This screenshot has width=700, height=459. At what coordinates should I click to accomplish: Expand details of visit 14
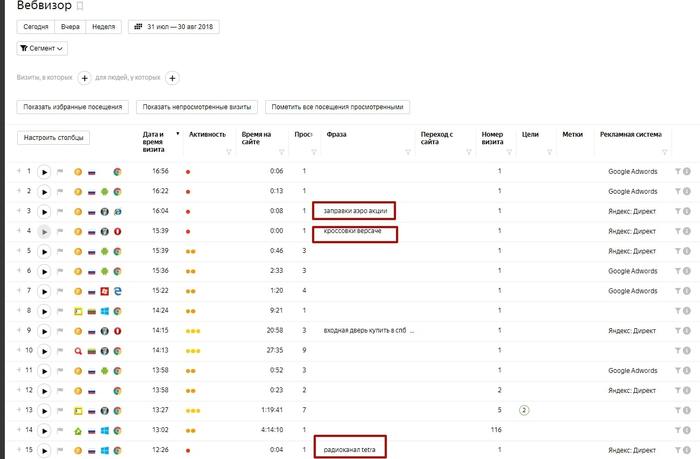click(19, 430)
